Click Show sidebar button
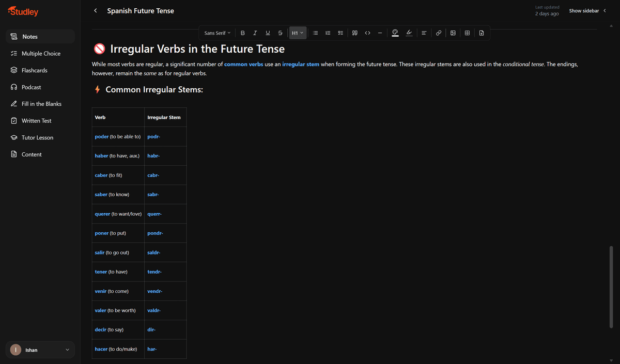620x364 pixels. pos(587,11)
